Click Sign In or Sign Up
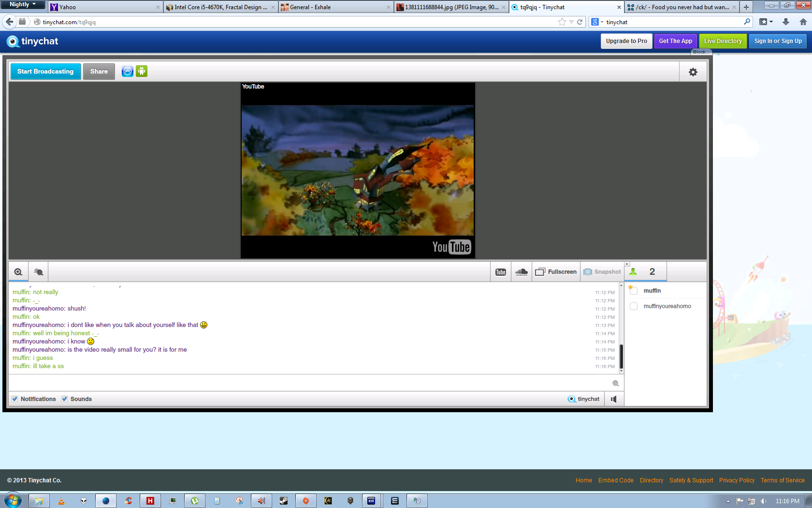 point(778,41)
